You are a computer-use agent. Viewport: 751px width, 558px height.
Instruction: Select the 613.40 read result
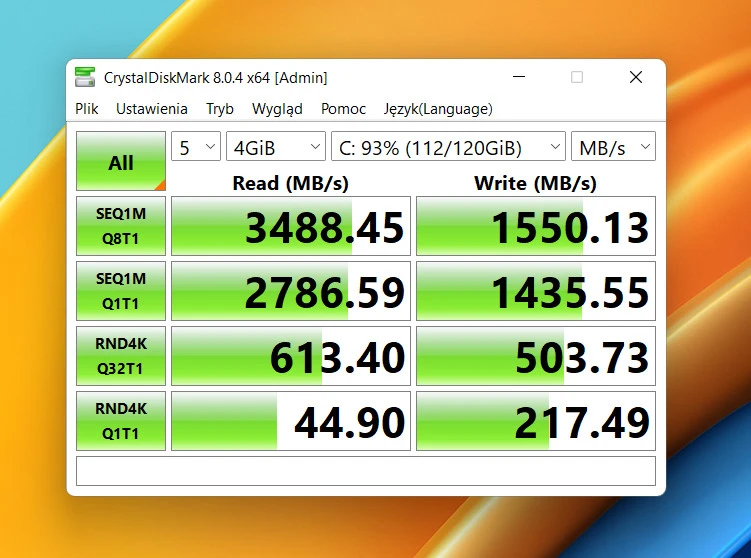291,356
